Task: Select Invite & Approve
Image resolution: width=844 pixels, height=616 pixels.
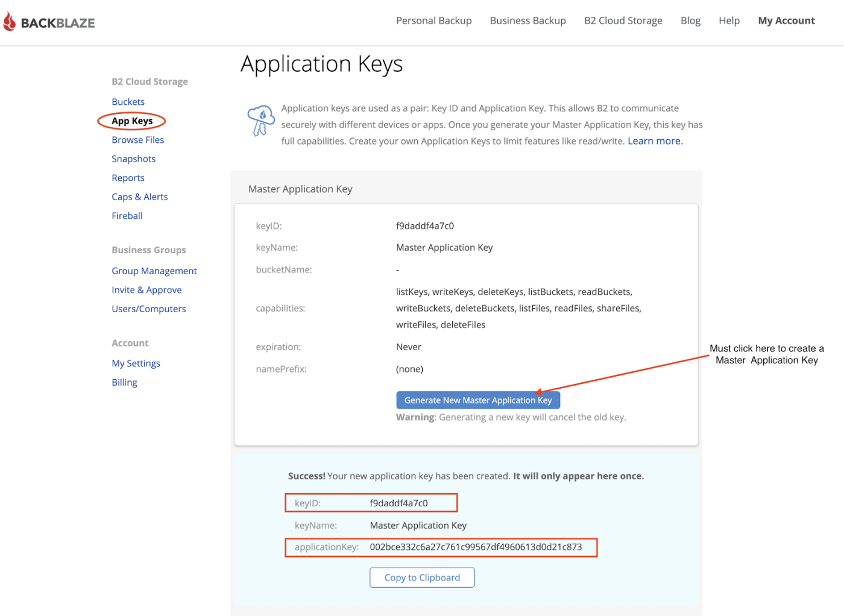Action: click(146, 289)
